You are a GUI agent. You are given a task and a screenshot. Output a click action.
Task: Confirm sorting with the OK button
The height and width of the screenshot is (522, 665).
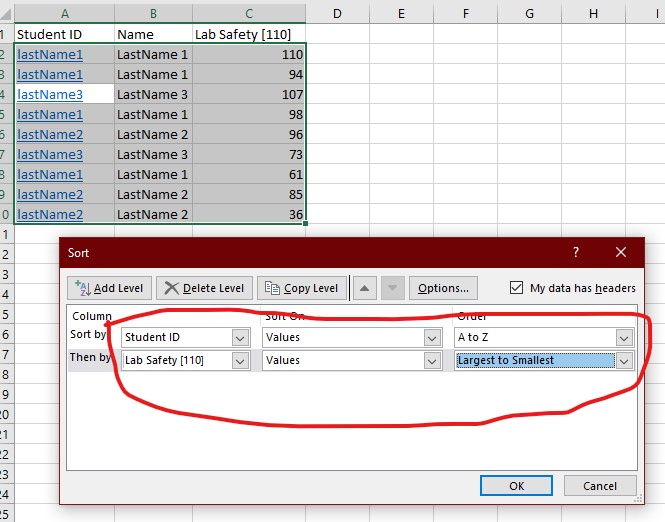click(516, 486)
